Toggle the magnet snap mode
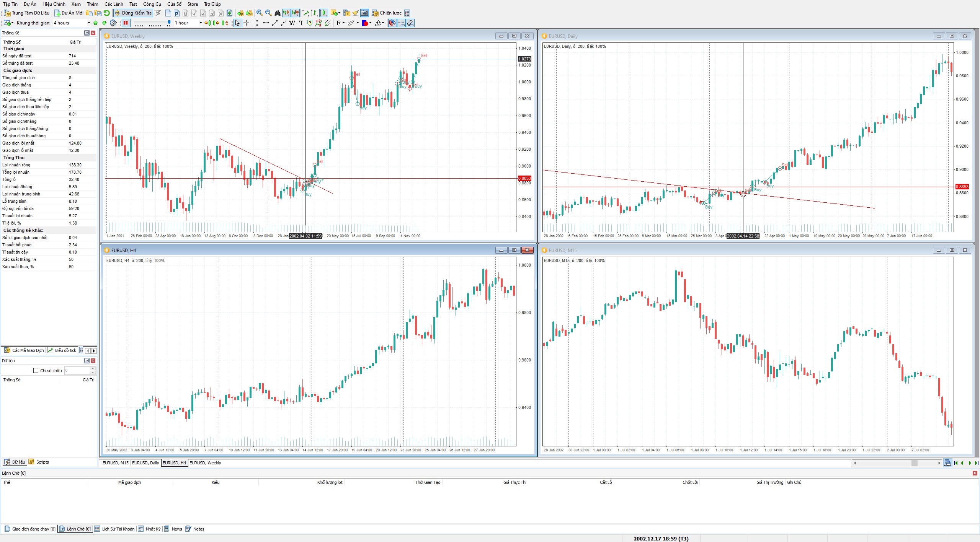 click(x=392, y=23)
